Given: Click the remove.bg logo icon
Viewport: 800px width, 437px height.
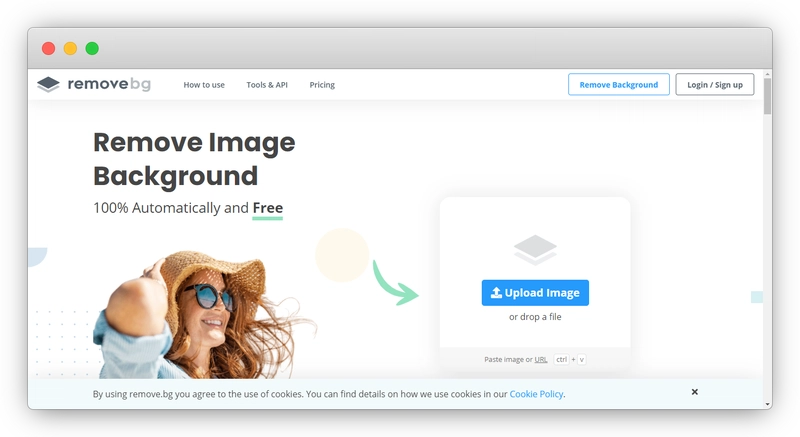Looking at the screenshot, I should [48, 84].
